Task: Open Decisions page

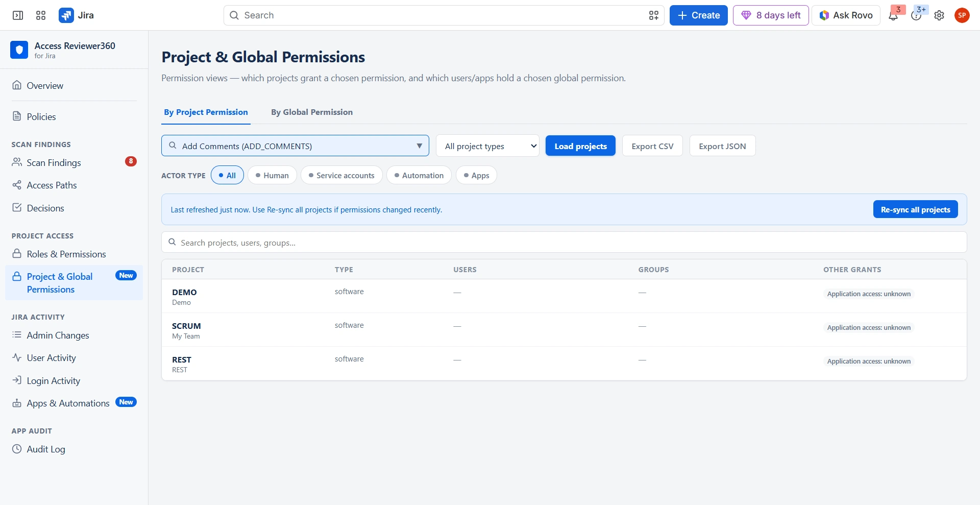Action: click(x=74, y=208)
